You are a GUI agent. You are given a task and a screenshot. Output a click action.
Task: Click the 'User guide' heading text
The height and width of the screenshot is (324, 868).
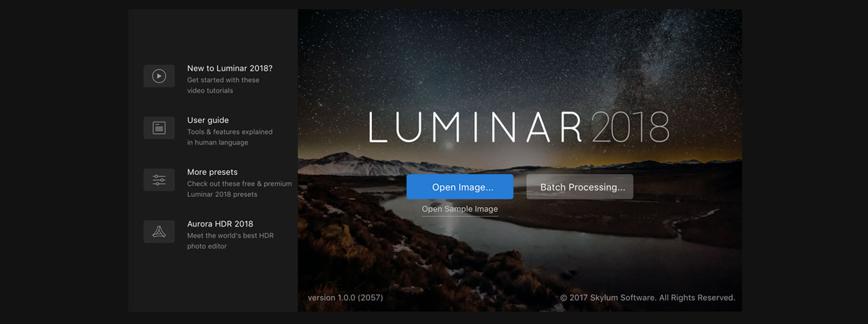coord(208,120)
